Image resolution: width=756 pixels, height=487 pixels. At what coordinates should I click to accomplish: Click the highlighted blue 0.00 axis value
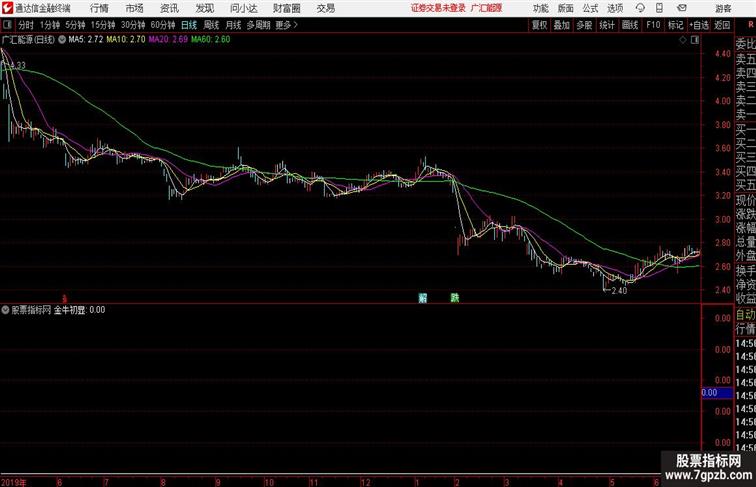pos(717,393)
